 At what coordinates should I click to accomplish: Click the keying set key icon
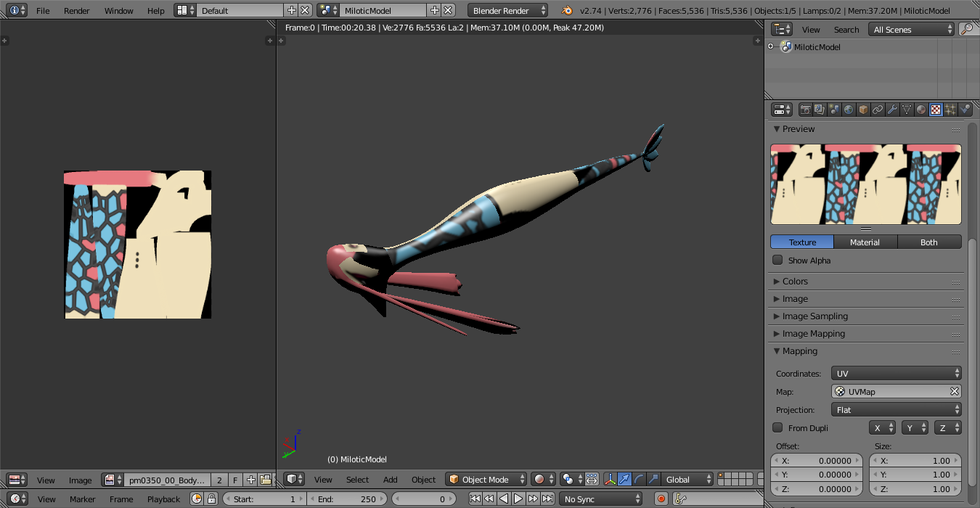[x=680, y=499]
